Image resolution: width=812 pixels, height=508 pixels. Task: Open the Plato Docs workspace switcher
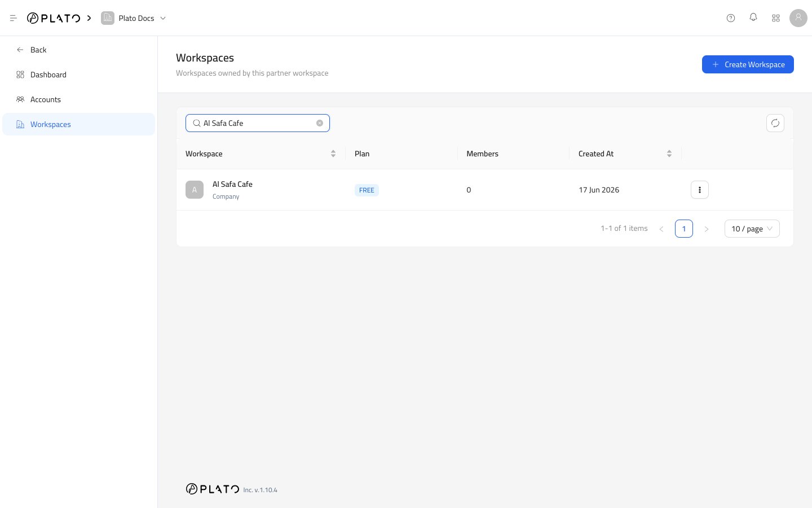(134, 18)
